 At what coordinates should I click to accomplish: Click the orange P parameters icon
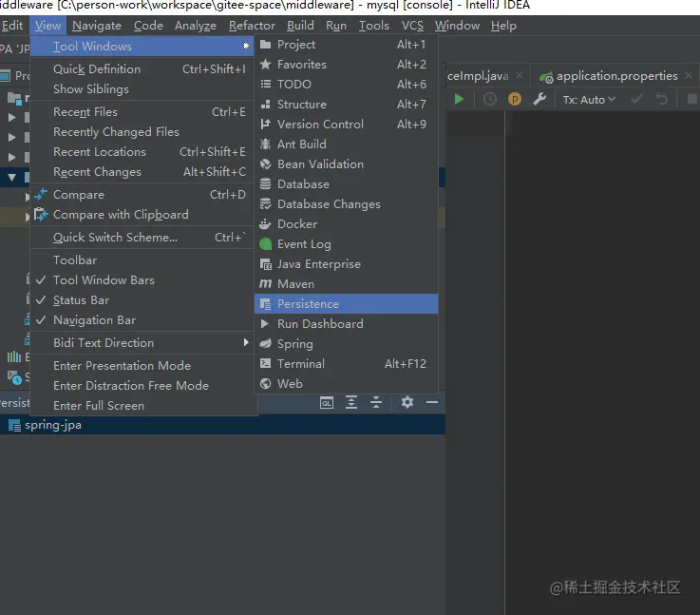515,99
